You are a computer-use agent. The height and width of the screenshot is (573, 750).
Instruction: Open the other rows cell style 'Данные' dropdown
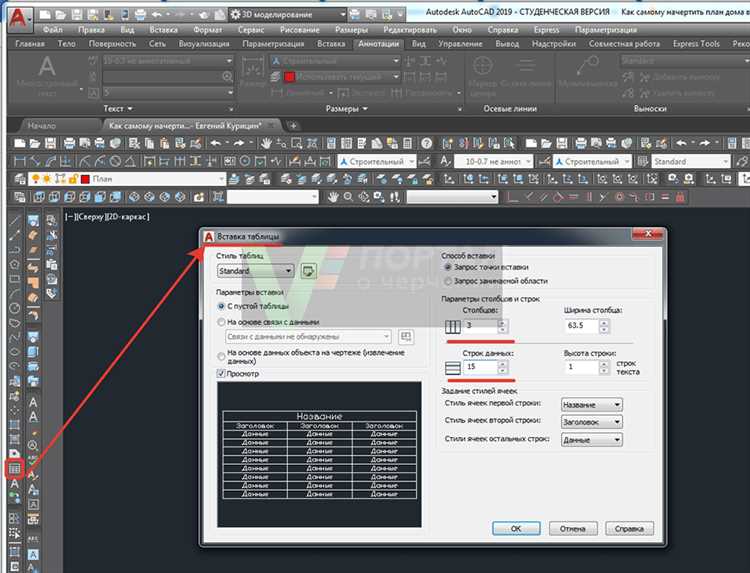[x=592, y=440]
